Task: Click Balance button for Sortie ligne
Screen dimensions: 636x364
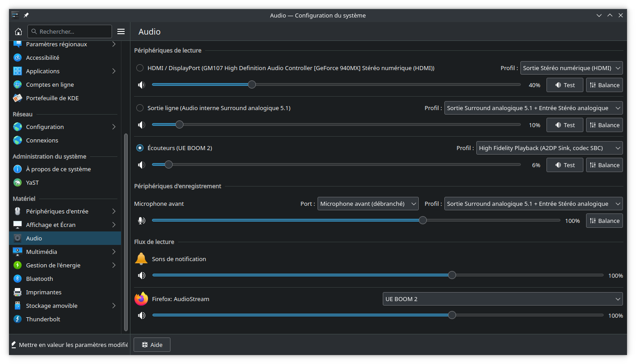Action: click(x=604, y=125)
